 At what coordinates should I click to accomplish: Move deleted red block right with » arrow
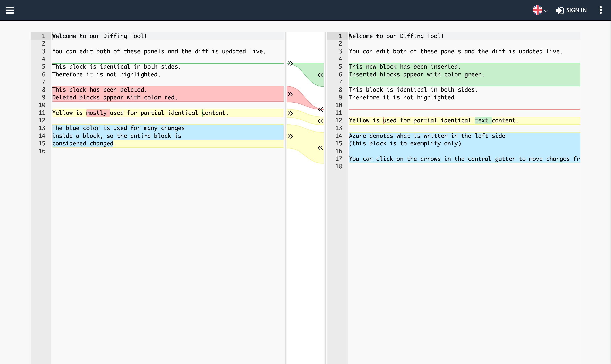(x=290, y=94)
